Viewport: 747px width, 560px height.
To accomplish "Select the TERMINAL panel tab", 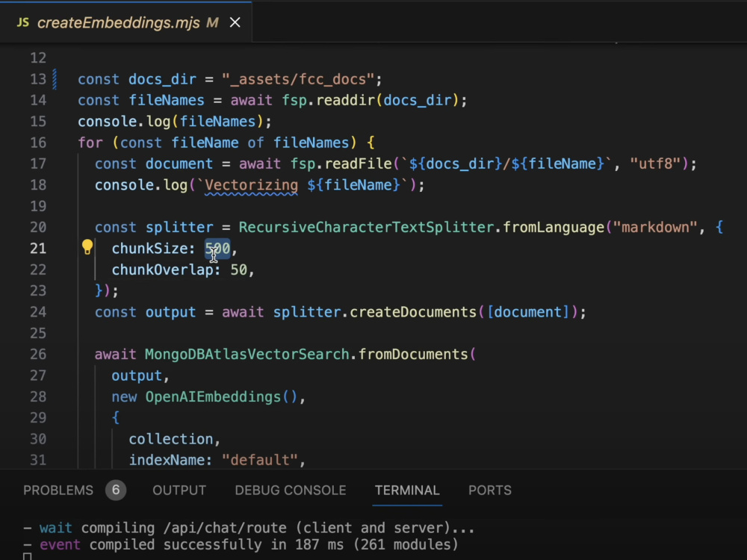I will 407,490.
